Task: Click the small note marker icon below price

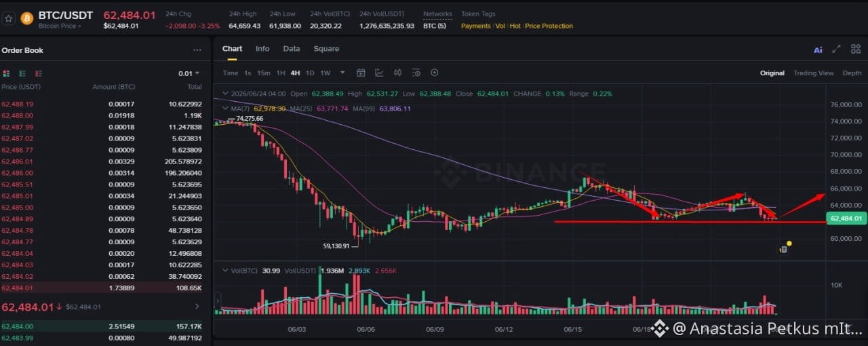Action: point(783,250)
